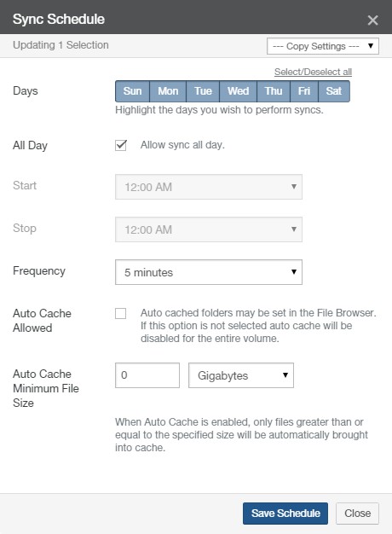Click the Save Schedule button
This screenshot has height=534, width=392.
coord(285,514)
